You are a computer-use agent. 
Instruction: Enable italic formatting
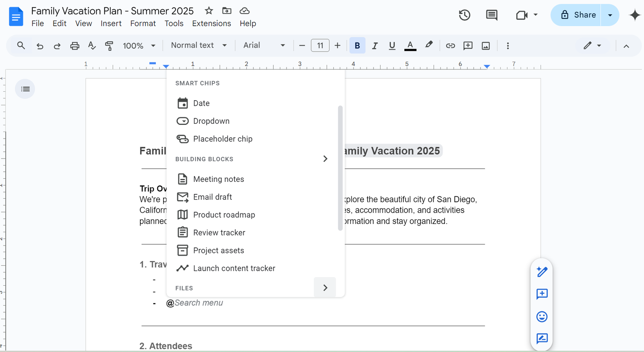(x=375, y=46)
